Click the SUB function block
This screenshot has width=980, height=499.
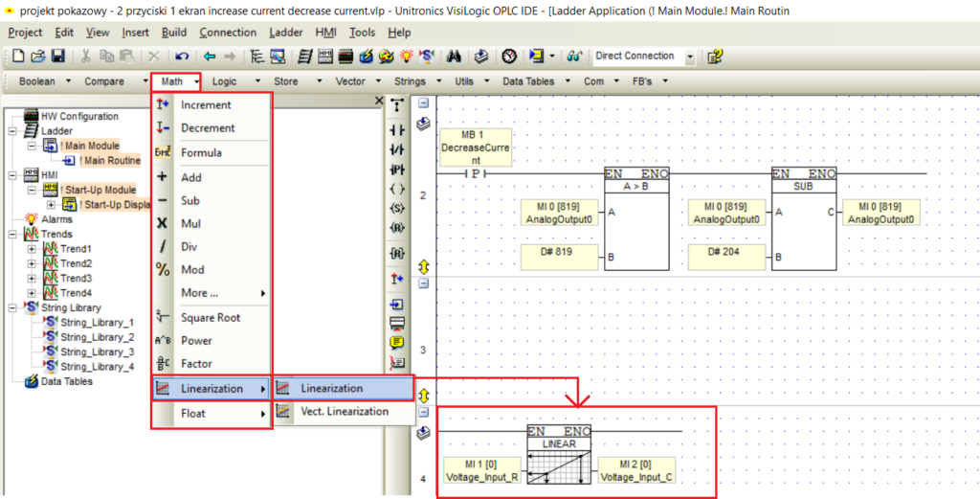tap(803, 219)
